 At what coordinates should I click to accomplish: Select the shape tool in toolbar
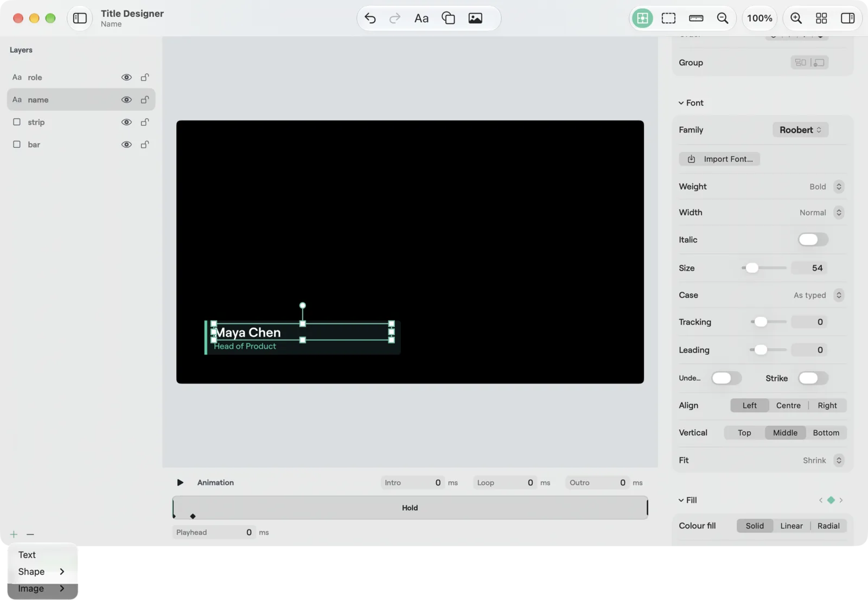click(448, 18)
